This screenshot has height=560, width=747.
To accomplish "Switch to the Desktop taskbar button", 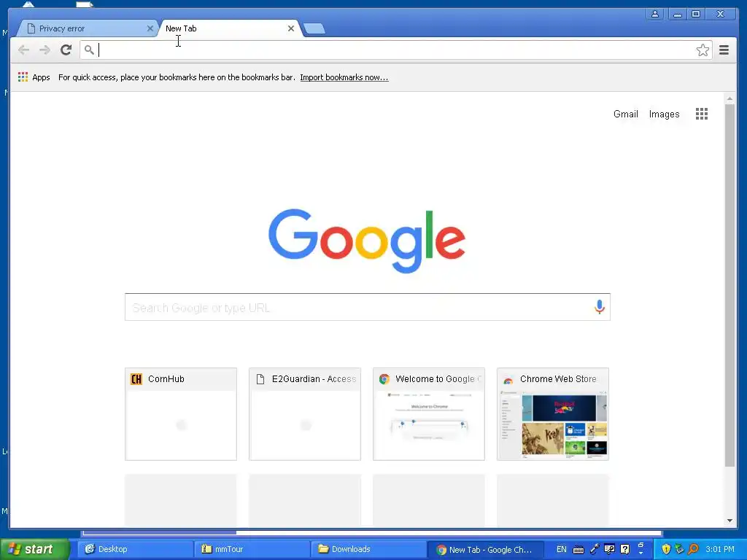I will pos(135,549).
